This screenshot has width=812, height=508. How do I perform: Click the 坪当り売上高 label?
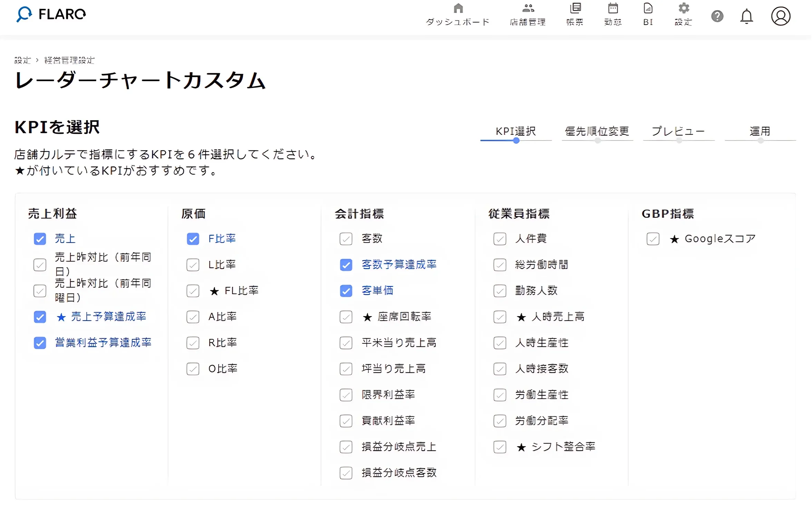pos(394,369)
